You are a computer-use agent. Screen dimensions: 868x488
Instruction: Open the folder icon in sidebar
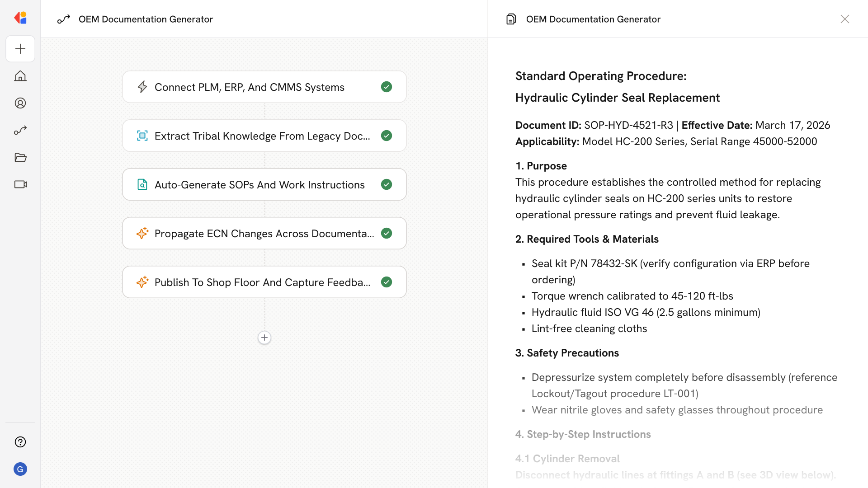click(20, 157)
